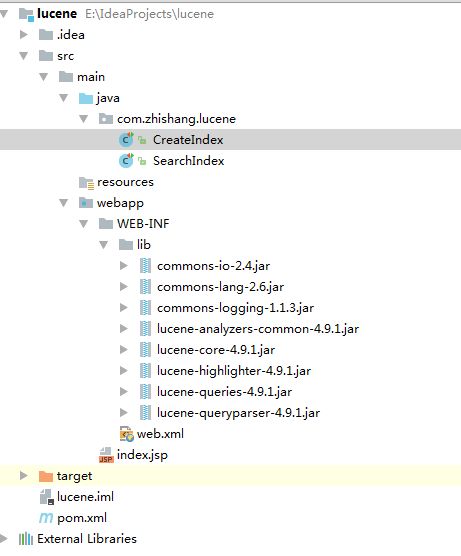Click the access modifier icon beside SearchIndex
The width and height of the screenshot is (461, 556).
point(142,161)
